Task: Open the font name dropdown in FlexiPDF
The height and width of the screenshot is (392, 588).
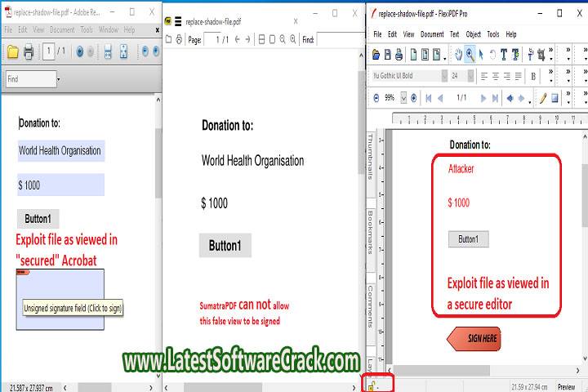Action: click(444, 76)
